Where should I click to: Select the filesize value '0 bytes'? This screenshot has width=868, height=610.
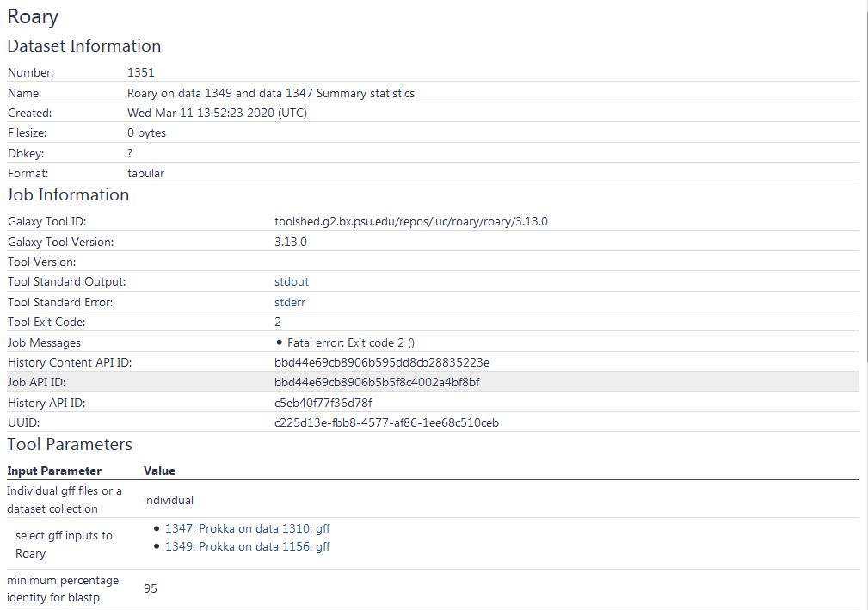pyautogui.click(x=147, y=132)
